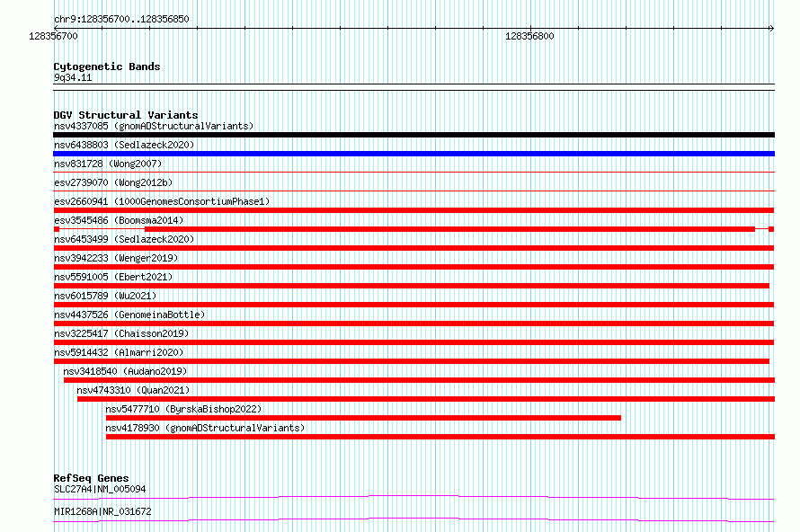Click nsv5591005 (Ebert2021) variant label
The image size is (800, 532).
click(113, 277)
